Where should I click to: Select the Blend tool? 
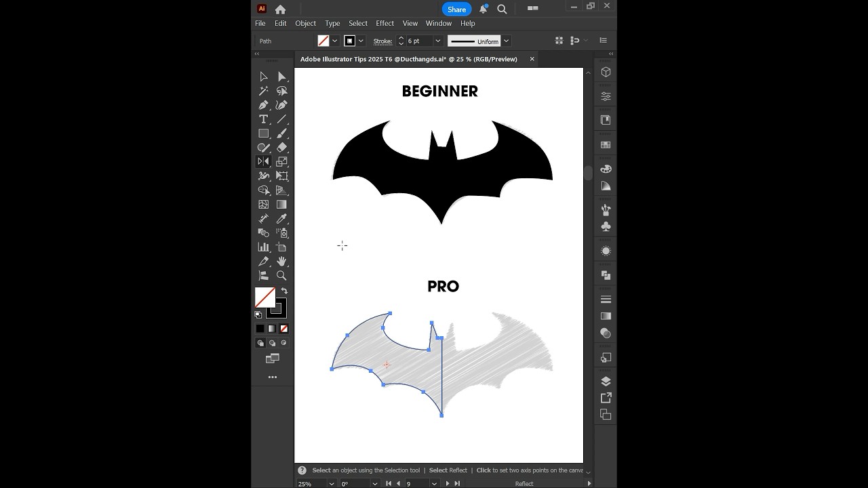pyautogui.click(x=263, y=233)
